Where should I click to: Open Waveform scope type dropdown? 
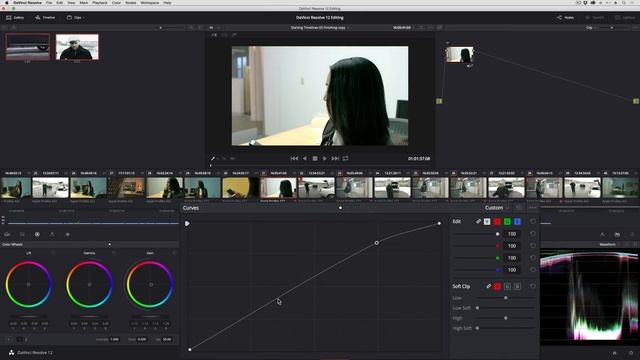(x=610, y=244)
